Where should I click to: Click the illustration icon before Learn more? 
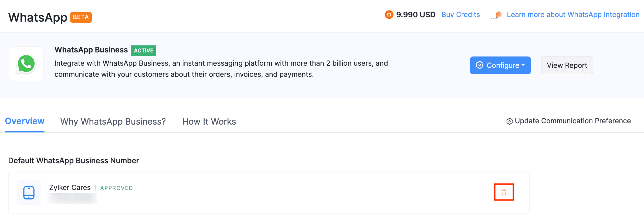pyautogui.click(x=497, y=15)
